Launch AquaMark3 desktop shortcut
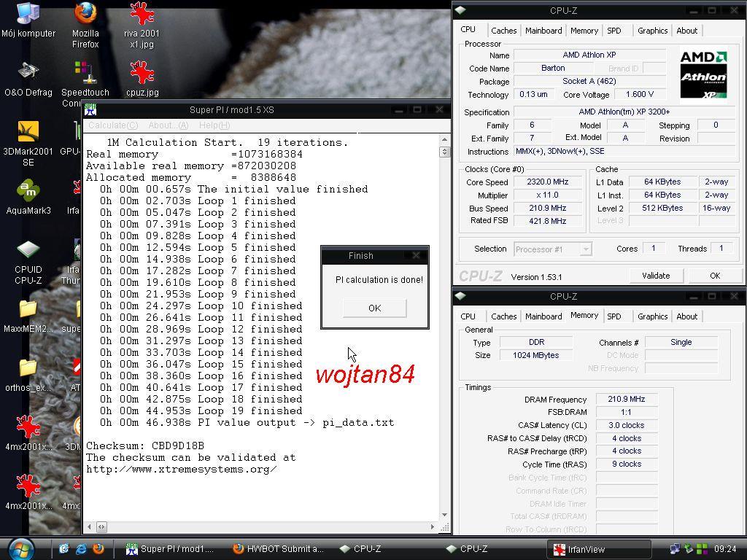 click(x=28, y=197)
